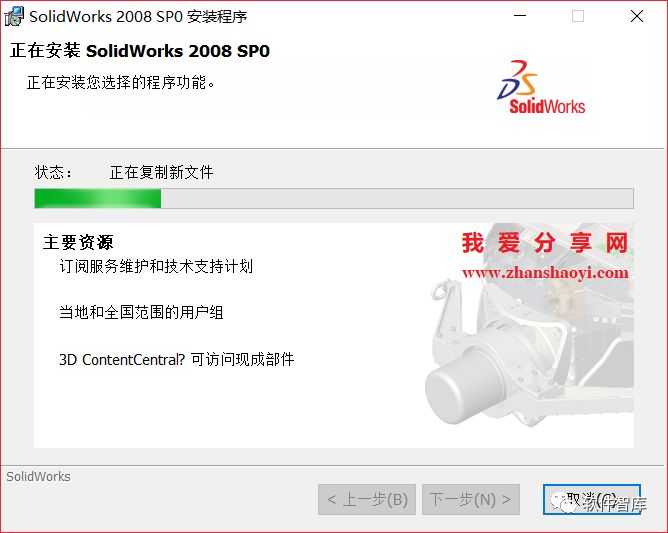Click the 主要资源 heading
This screenshot has height=533, width=668.
(x=78, y=242)
